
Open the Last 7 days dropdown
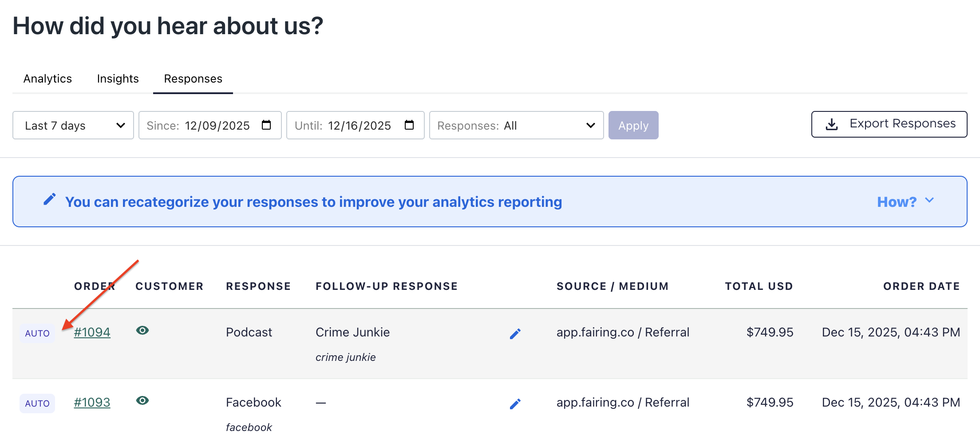(x=73, y=126)
